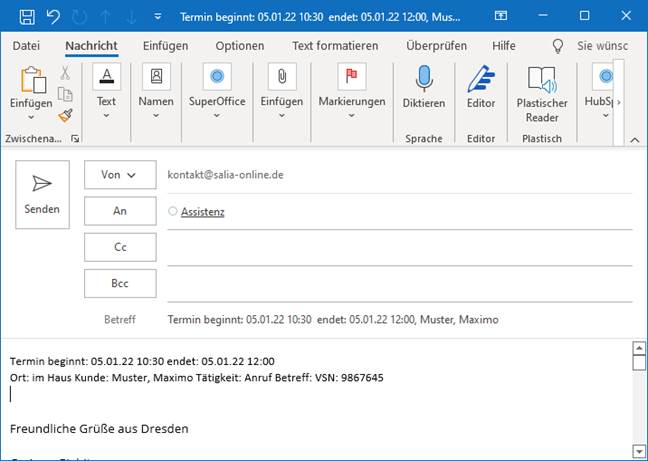
Task: Click 'Freundliche Grüße aus Dresden' text line
Action: (x=99, y=429)
